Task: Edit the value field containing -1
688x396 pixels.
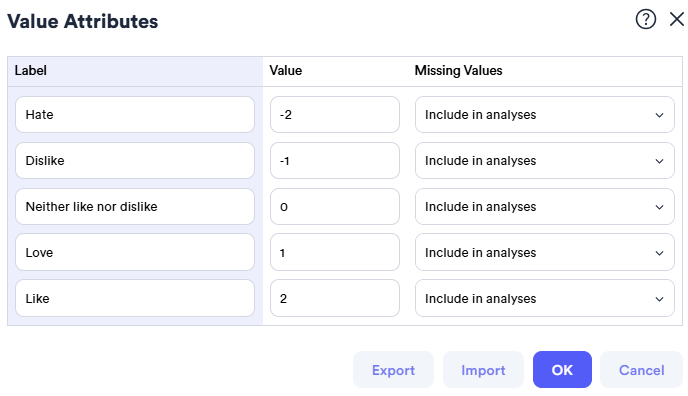Action: click(x=335, y=161)
